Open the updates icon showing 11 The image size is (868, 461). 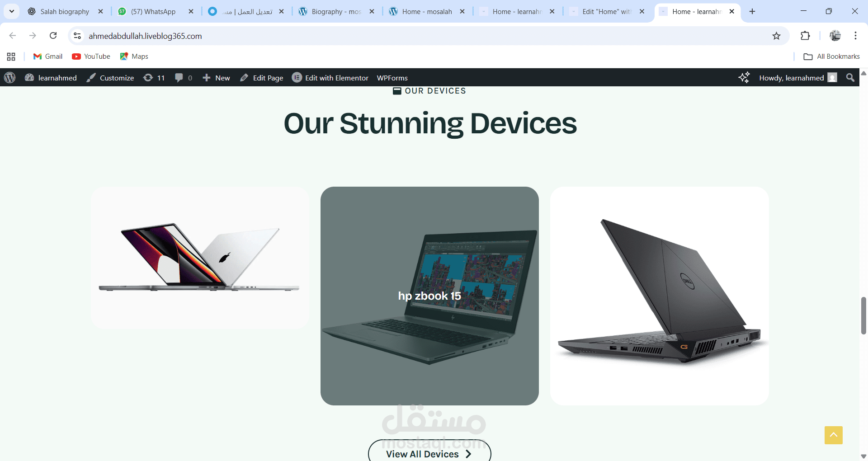154,78
